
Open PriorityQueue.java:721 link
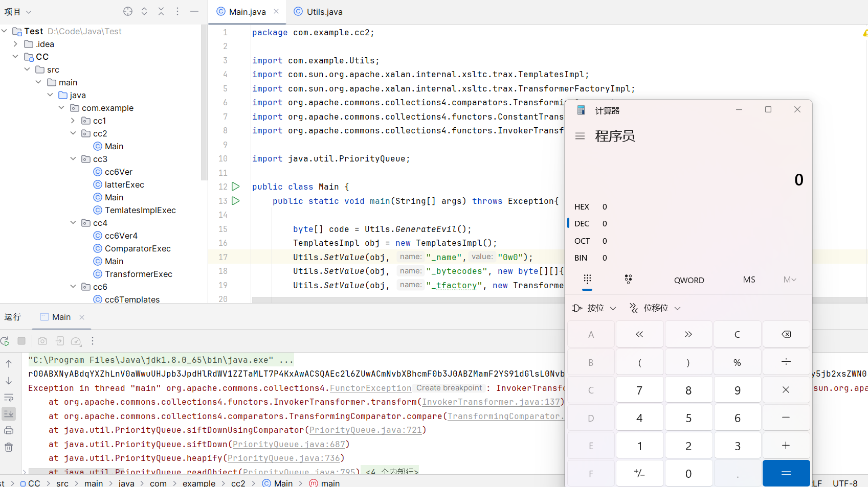coord(365,430)
